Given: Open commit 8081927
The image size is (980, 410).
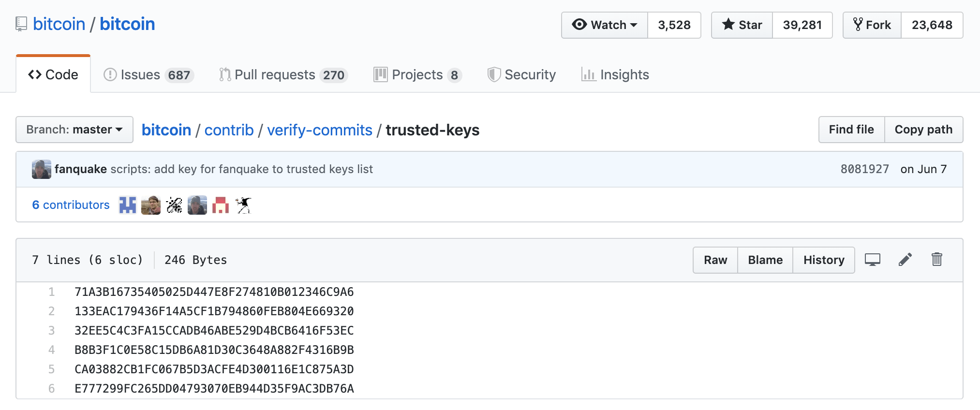Looking at the screenshot, I should point(864,169).
